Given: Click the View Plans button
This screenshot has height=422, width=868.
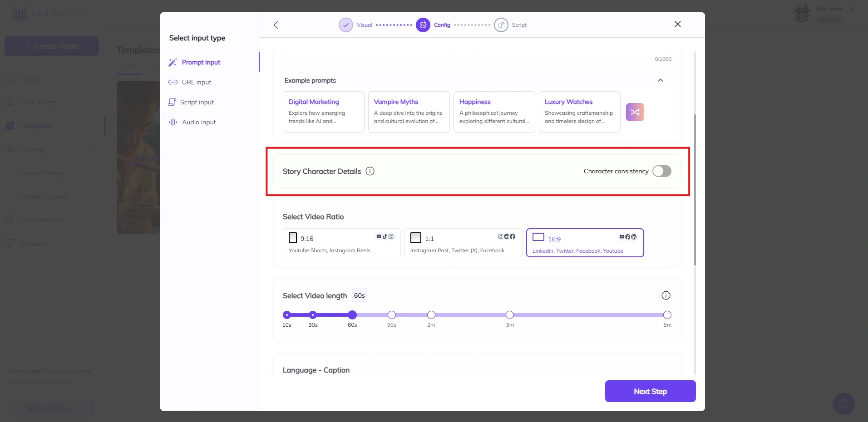Looking at the screenshot, I should [x=52, y=408].
